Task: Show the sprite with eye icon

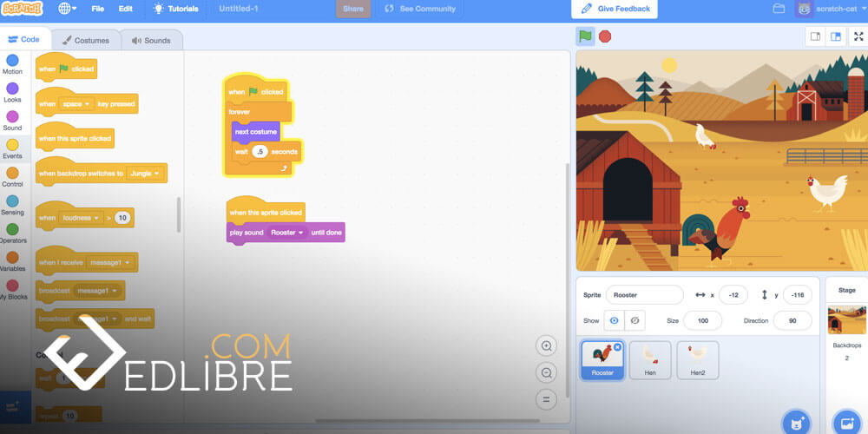Action: tap(614, 320)
